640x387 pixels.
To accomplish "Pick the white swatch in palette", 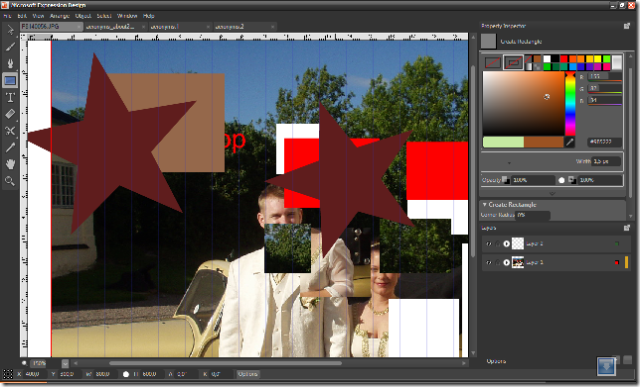I will click(x=547, y=59).
